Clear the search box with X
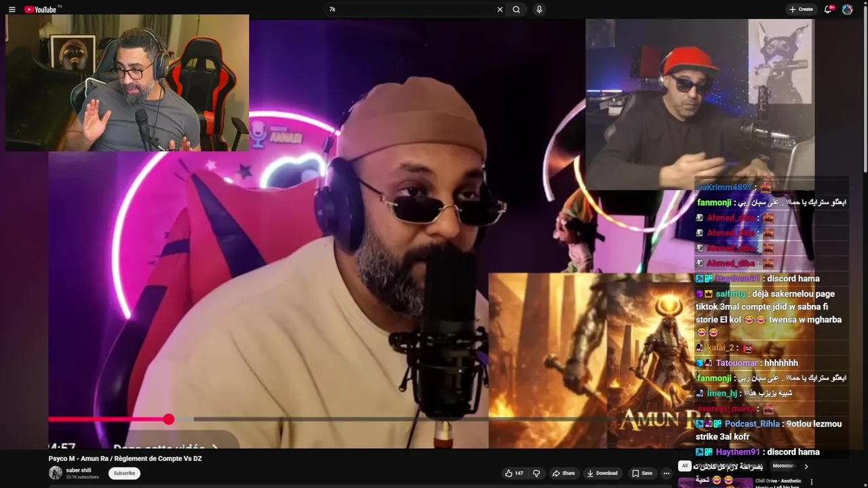Screen dimensions: 868x488 500,9
